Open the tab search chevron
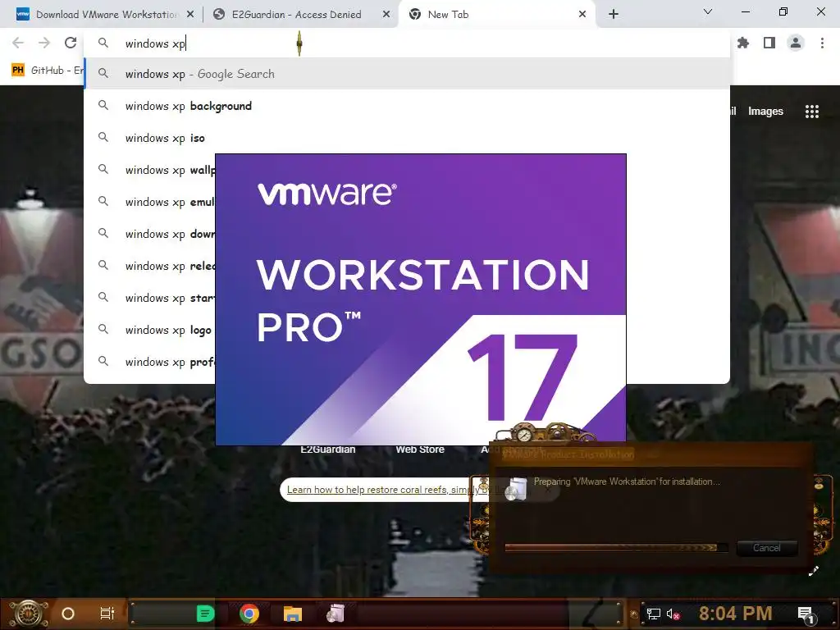This screenshot has width=840, height=630. (x=708, y=11)
